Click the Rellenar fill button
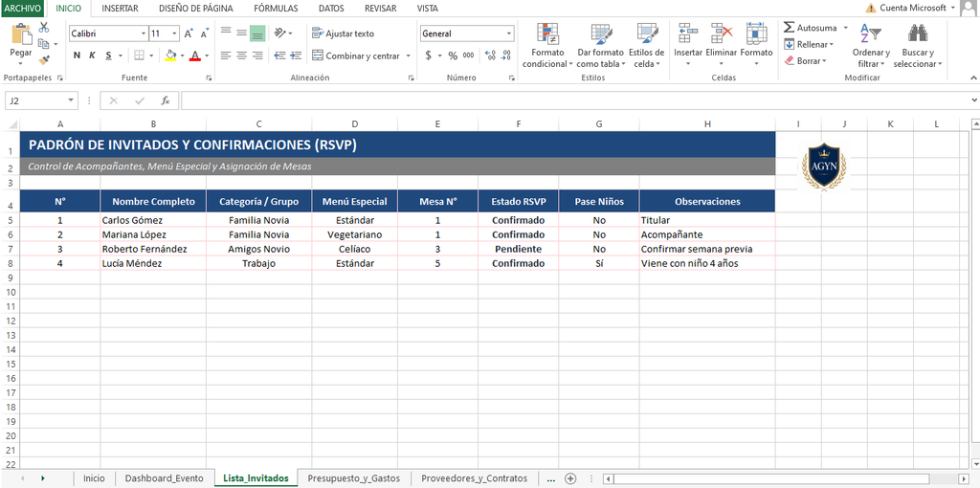The width and height of the screenshot is (980, 488). point(809,44)
